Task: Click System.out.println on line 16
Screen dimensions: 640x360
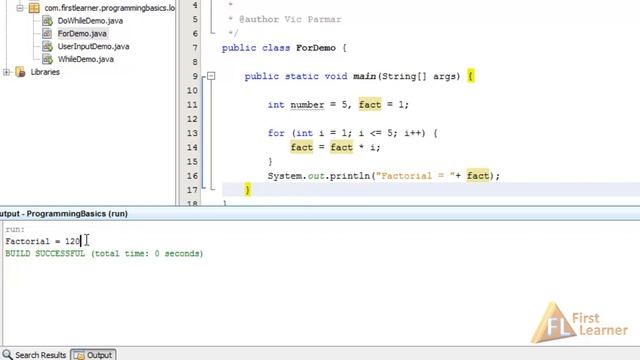Action: point(318,176)
